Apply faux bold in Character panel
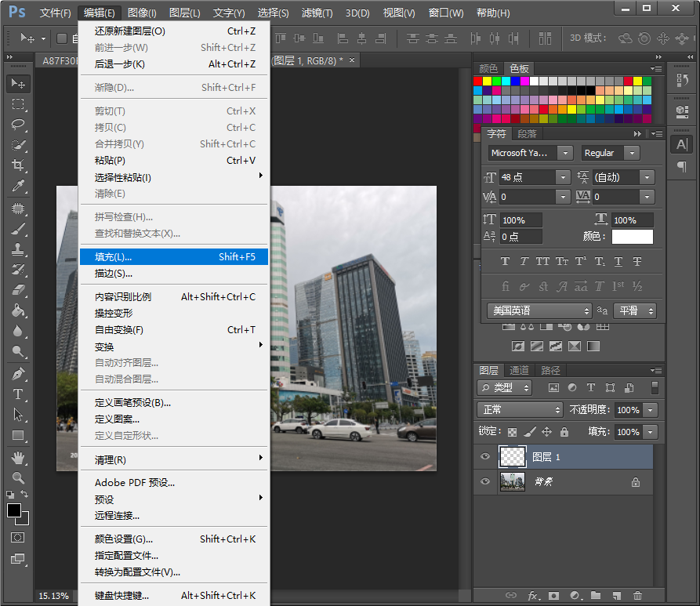This screenshot has height=606, width=700. pos(505,262)
